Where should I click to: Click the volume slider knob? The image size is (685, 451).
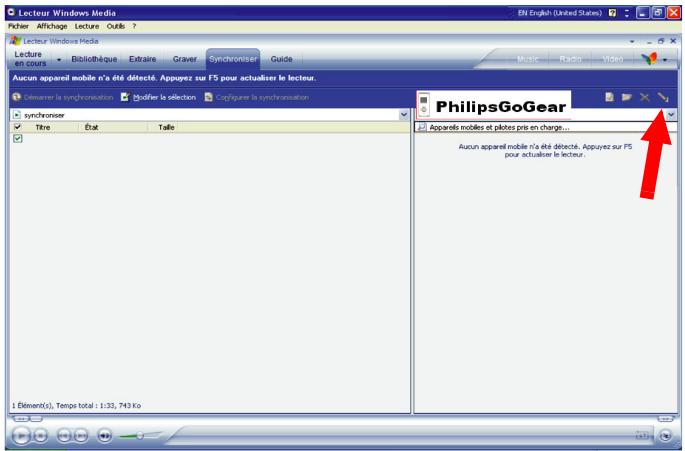[x=140, y=435]
